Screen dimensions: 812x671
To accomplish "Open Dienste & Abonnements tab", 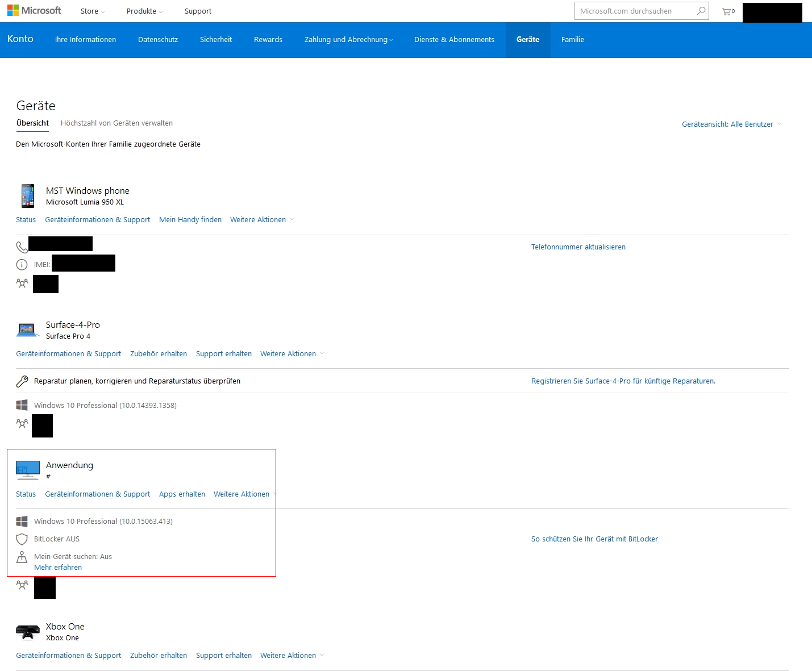I will pyautogui.click(x=454, y=40).
